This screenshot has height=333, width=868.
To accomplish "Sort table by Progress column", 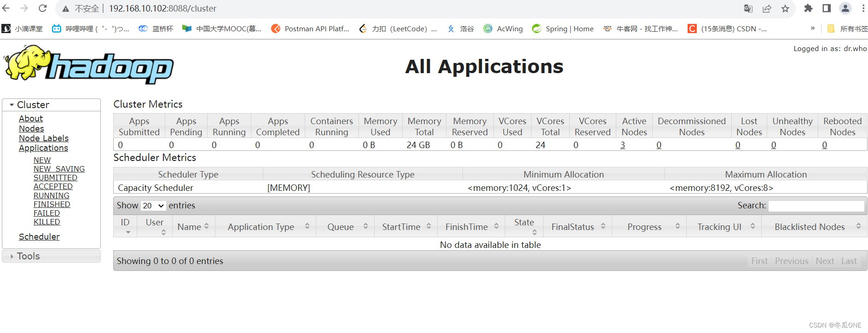I will point(649,227).
